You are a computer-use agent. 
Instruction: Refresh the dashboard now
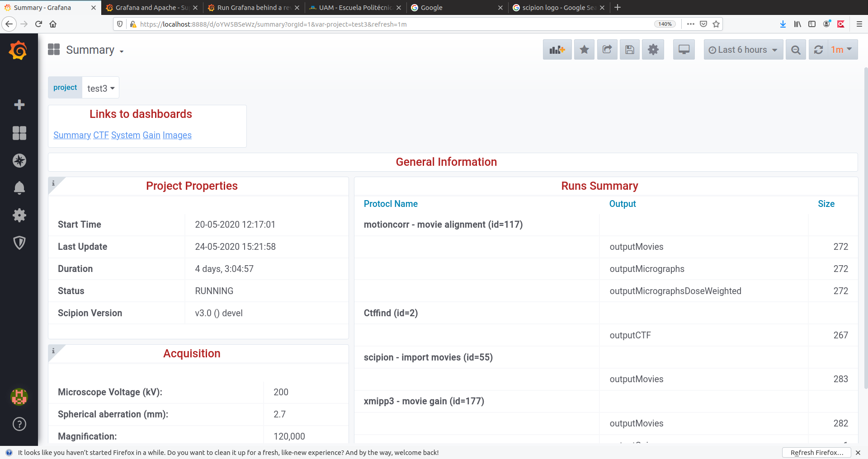pos(818,50)
